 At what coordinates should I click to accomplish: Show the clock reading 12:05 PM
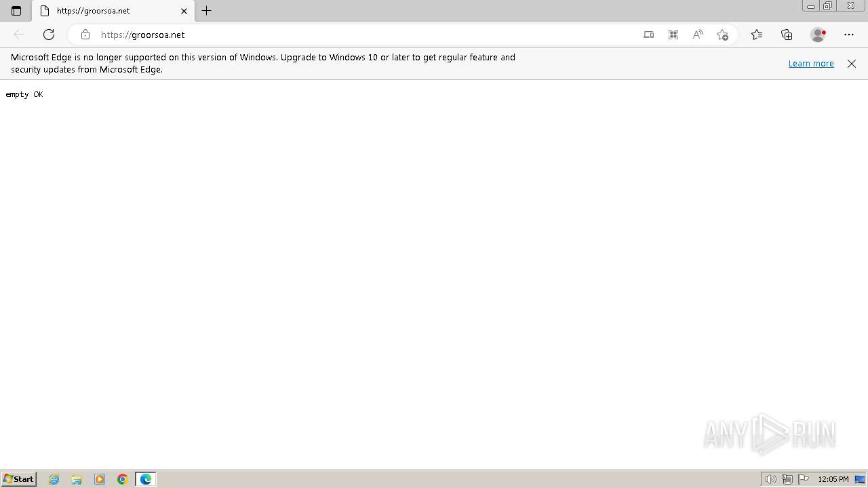(x=833, y=479)
